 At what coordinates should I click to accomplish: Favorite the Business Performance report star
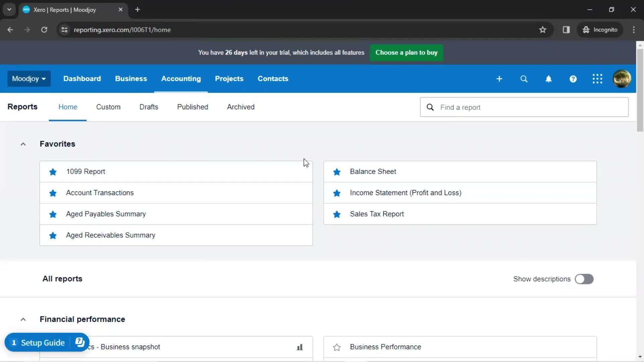(x=337, y=347)
